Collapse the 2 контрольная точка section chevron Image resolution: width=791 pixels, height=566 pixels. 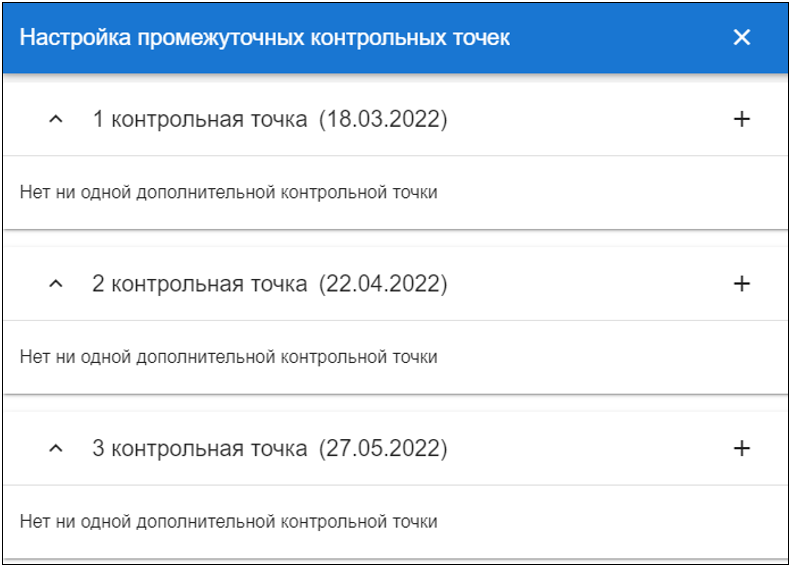pos(56,284)
